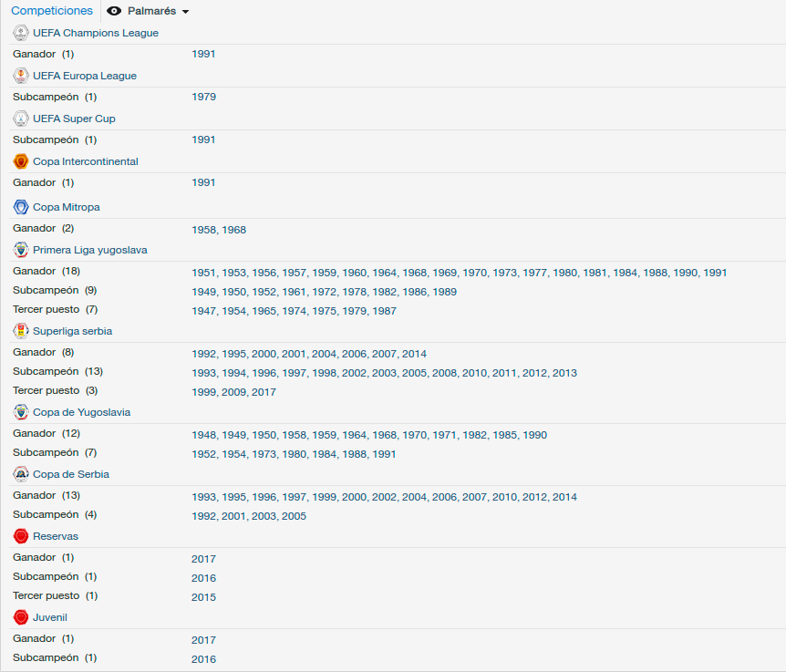Click the UEFA Champions League trophy icon
The height and width of the screenshot is (672, 786).
point(21,33)
